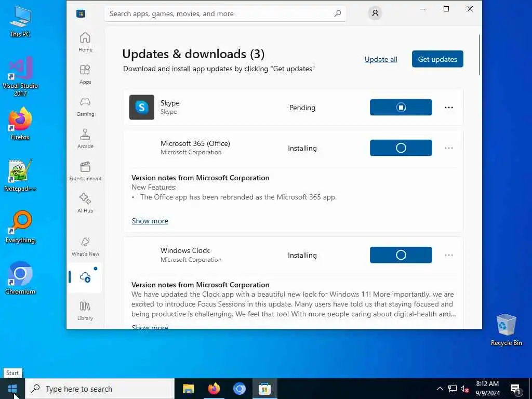Screen dimensions: 532x399
Task: Select the Downloads cloud icon in sidebar
Action: (x=85, y=277)
